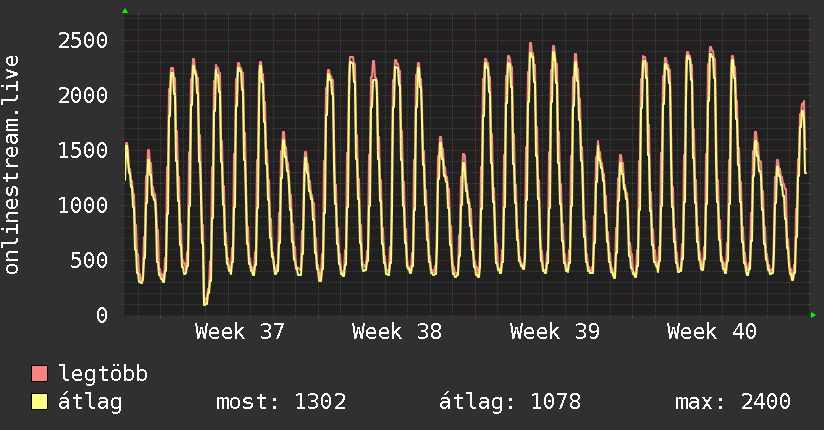Click the 500 y-axis label
824x430 pixels.
[89, 260]
